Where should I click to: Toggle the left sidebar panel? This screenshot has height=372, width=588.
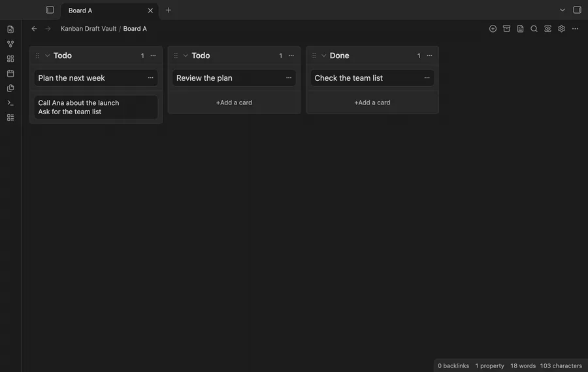(50, 10)
